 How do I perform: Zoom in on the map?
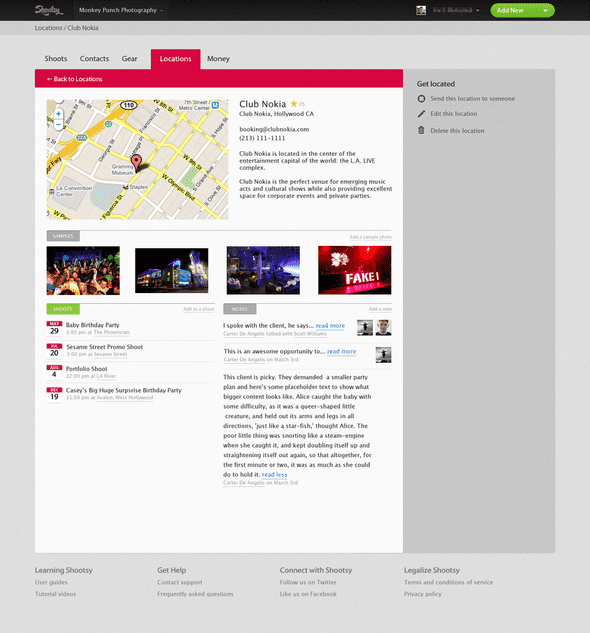click(59, 114)
